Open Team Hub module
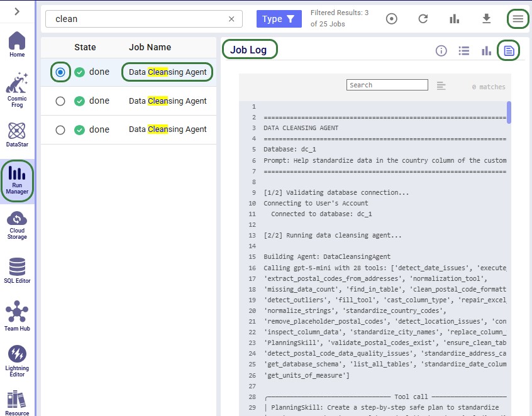 click(x=17, y=316)
